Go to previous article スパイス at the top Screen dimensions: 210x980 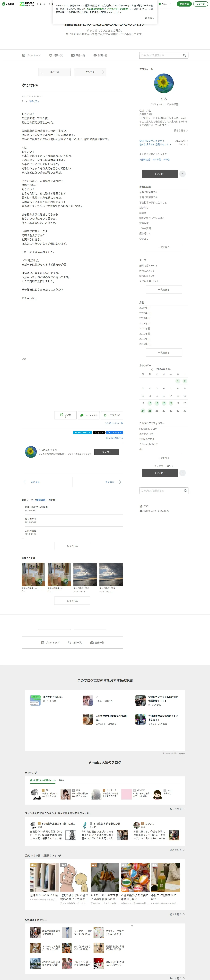click(54, 72)
